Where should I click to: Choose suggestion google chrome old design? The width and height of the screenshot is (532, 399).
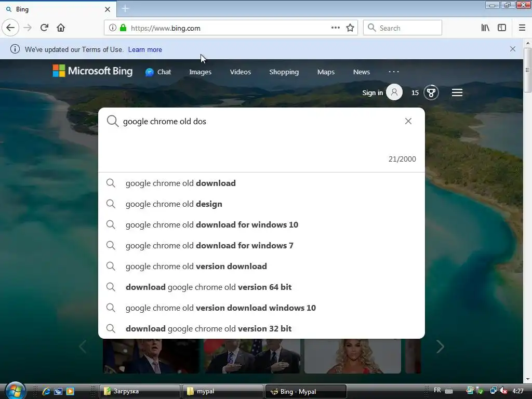(261, 204)
